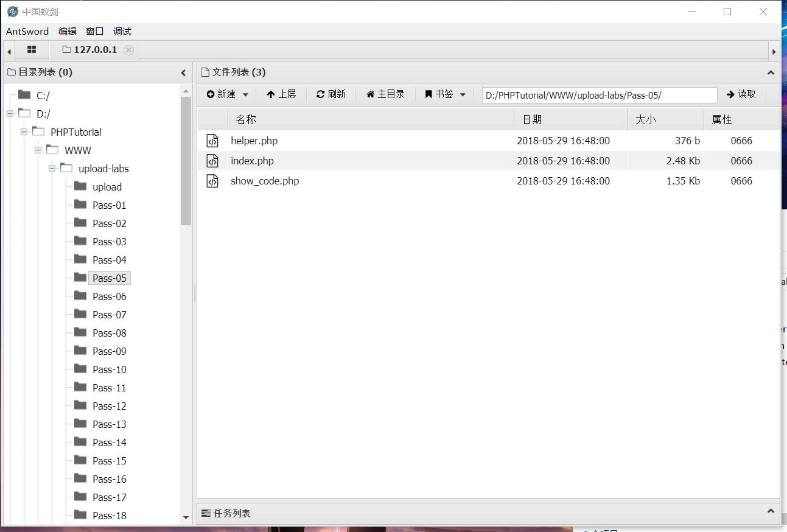Click the Pass-09 folder icon

tap(80, 350)
